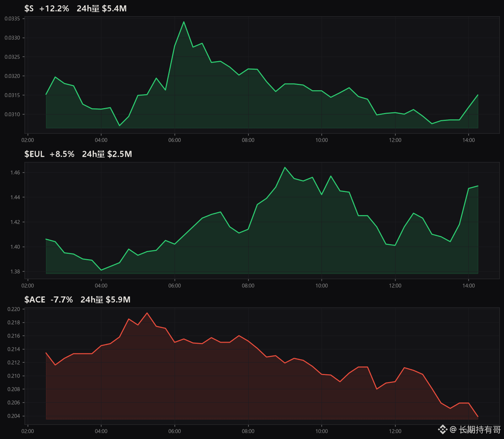The image size is (504, 439).
Task: Click the 0.0335 y-axis label
Action: click(12, 18)
